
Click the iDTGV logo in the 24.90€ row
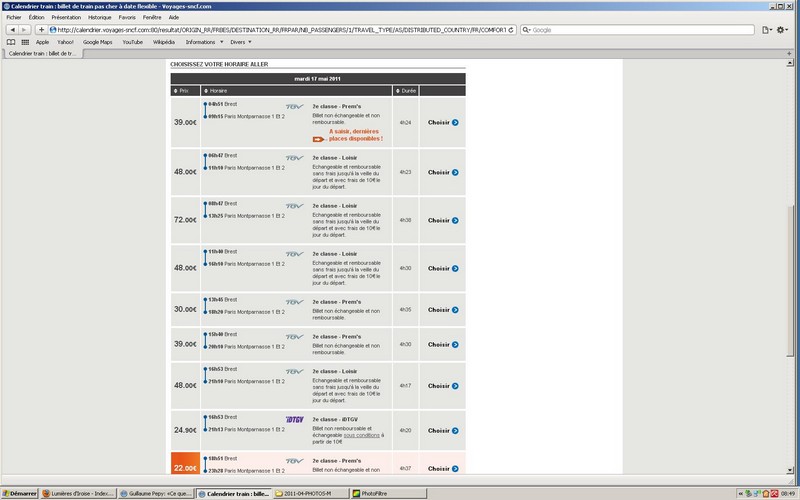click(294, 419)
